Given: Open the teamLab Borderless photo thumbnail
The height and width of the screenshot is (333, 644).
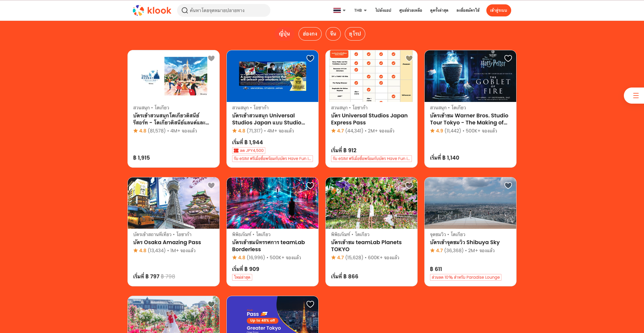Looking at the screenshot, I should (272, 203).
